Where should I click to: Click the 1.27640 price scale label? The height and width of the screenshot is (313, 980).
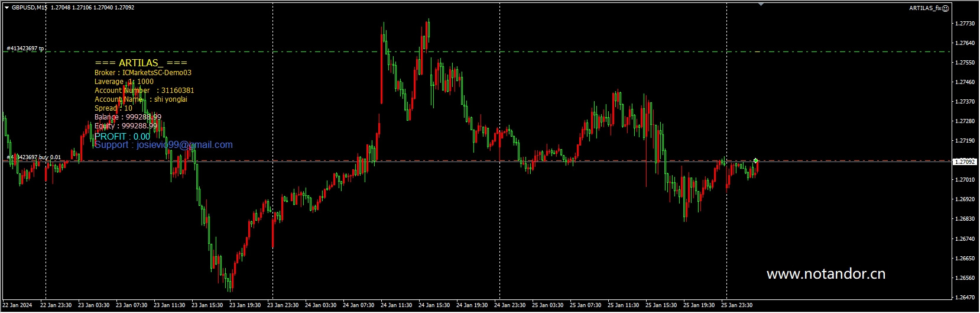(965, 43)
